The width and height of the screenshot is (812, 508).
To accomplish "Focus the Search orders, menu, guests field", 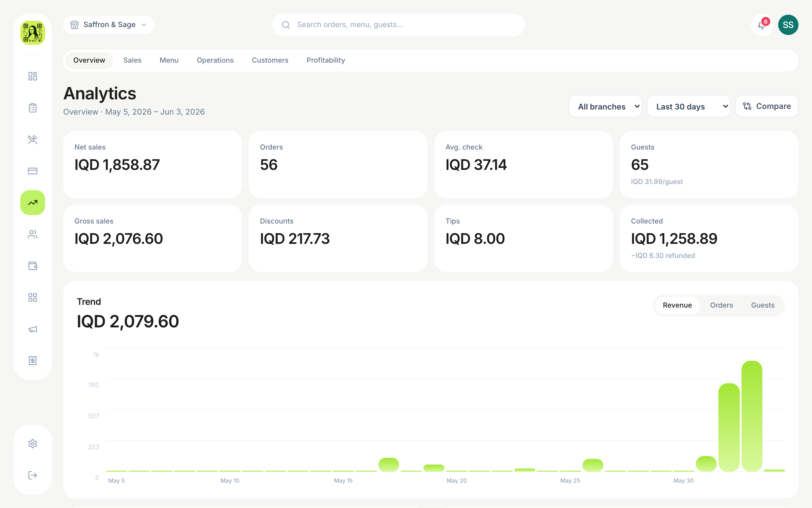I will 398,25.
